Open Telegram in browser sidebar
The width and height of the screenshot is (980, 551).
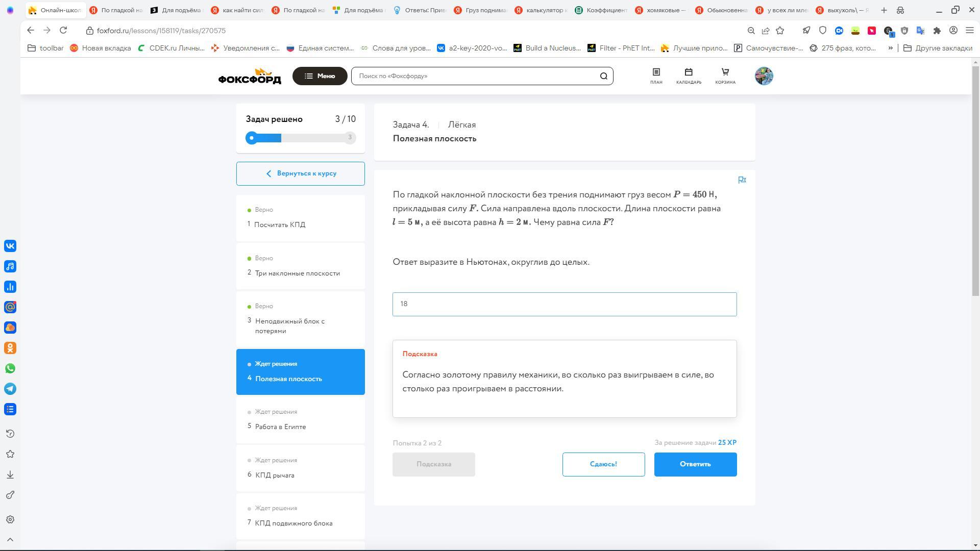(x=10, y=389)
